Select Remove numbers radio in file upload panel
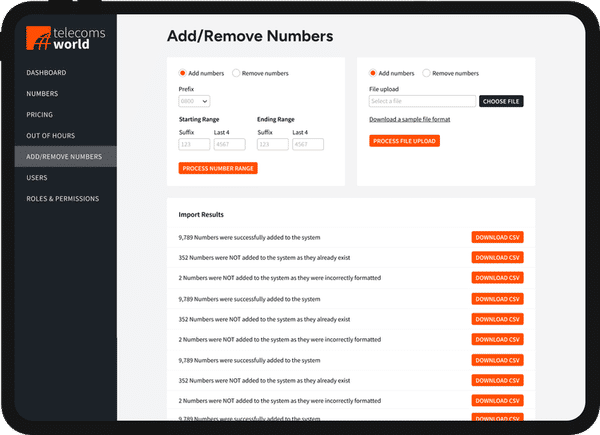 tap(426, 73)
